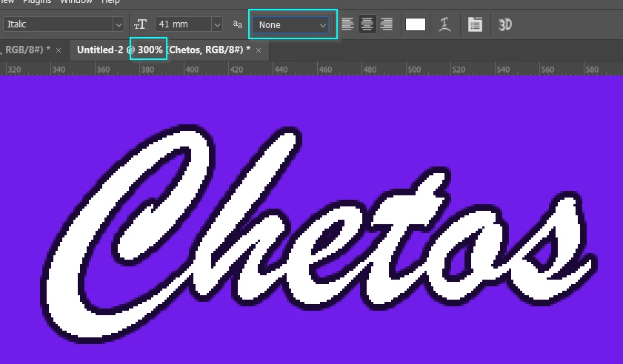The image size is (623, 364).
Task: Click the font size icon
Action: (x=140, y=24)
